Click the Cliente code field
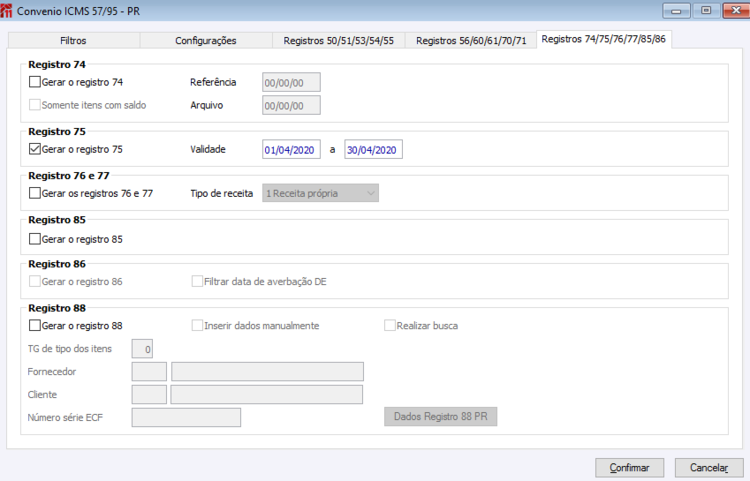The image size is (750, 481). (149, 394)
